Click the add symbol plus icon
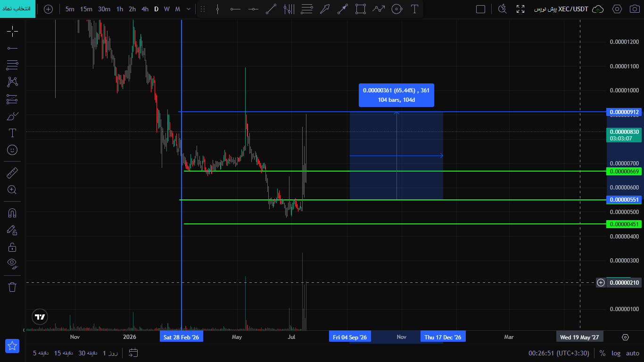 click(x=48, y=9)
